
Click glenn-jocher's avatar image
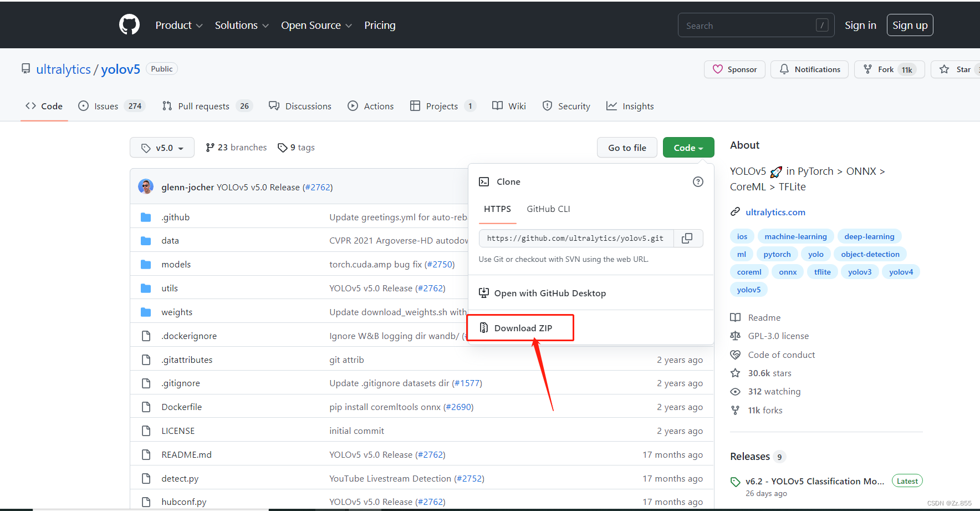coord(146,186)
